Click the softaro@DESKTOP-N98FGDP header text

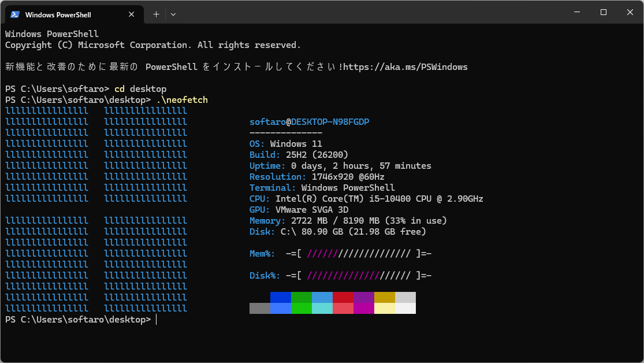click(x=309, y=122)
